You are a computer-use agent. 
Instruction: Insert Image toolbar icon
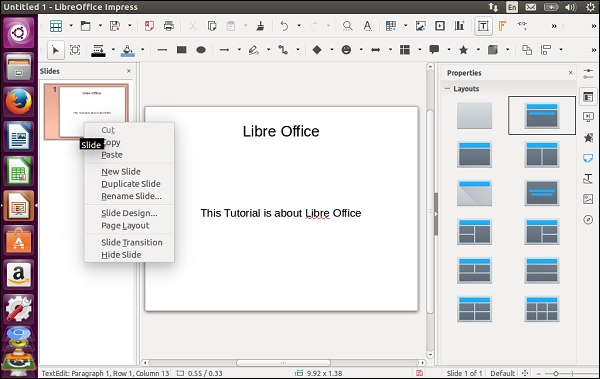(x=421, y=26)
